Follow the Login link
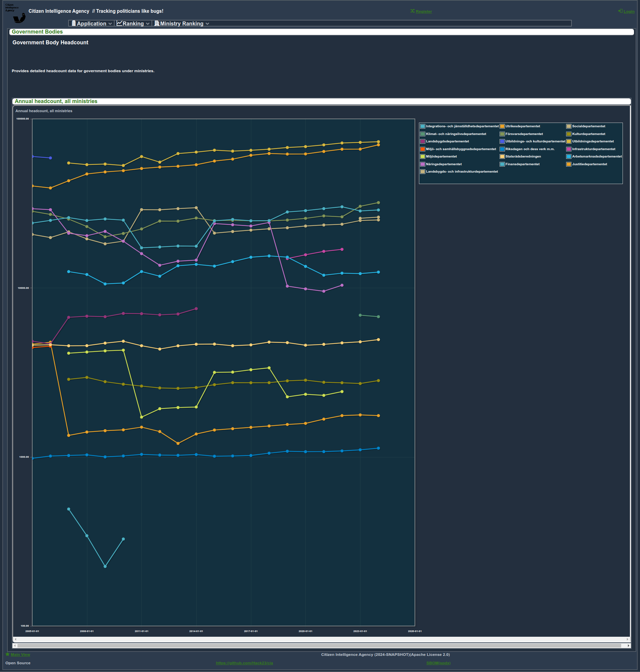Screen dimensions: 640x672 tap(629, 12)
